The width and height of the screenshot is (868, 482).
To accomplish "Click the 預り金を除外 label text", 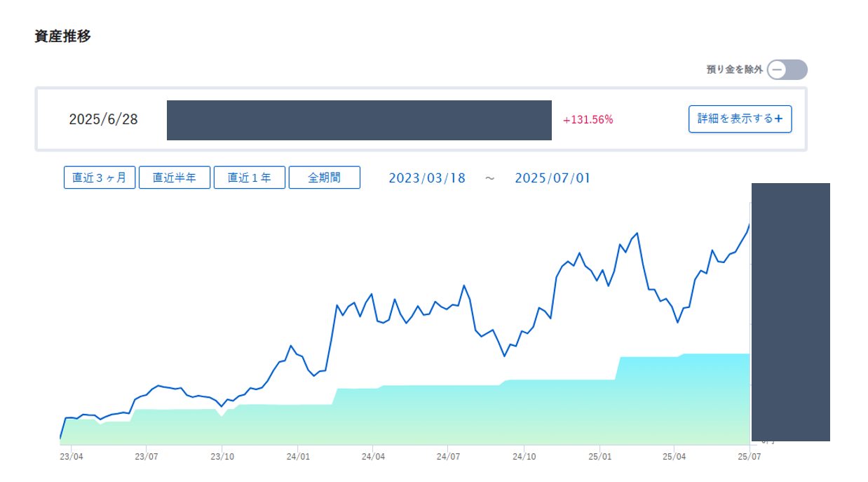I will 734,69.
